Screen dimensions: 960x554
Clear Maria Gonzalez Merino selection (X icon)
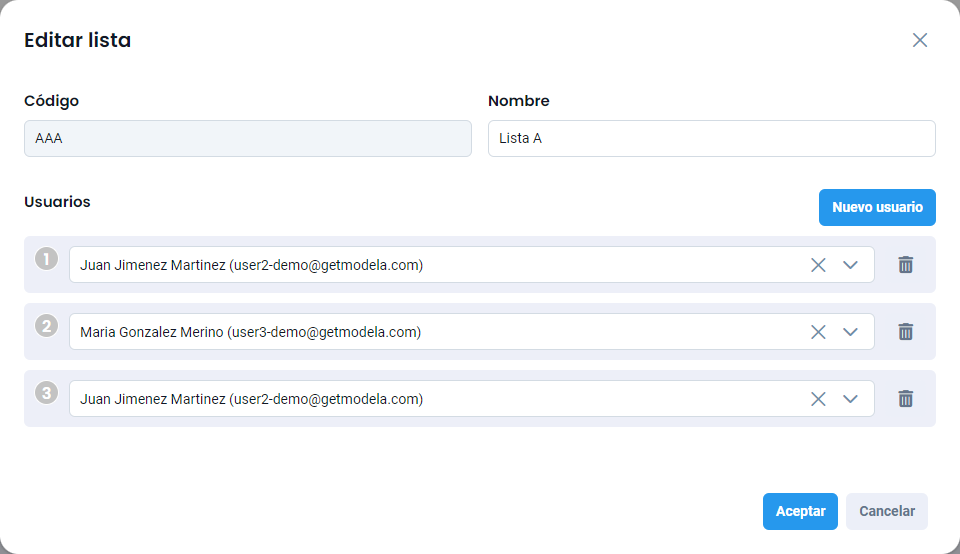coord(818,332)
